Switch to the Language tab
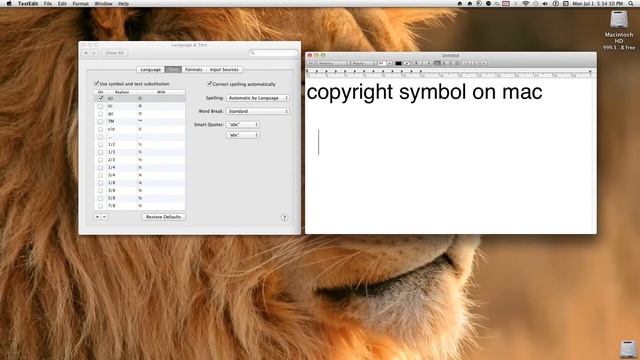Screen dimensions: 640x360 tap(151, 69)
